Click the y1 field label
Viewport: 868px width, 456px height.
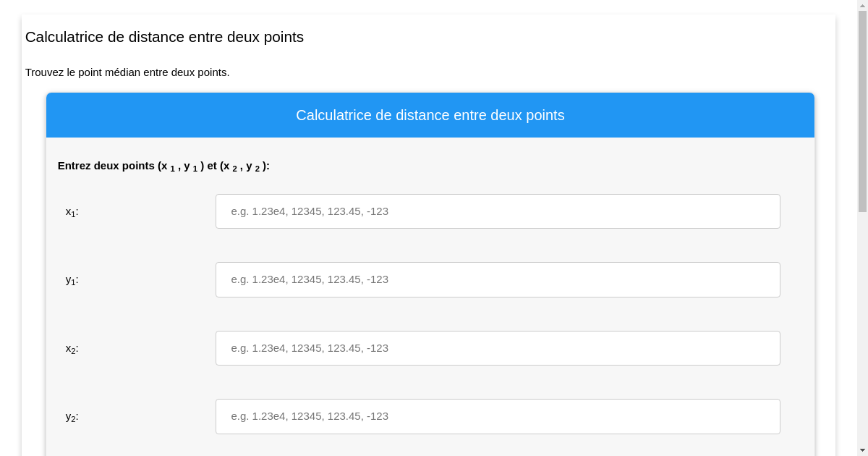point(70,279)
